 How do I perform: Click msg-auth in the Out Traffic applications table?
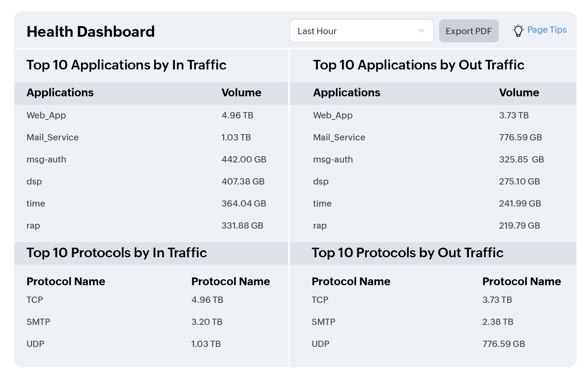click(333, 159)
